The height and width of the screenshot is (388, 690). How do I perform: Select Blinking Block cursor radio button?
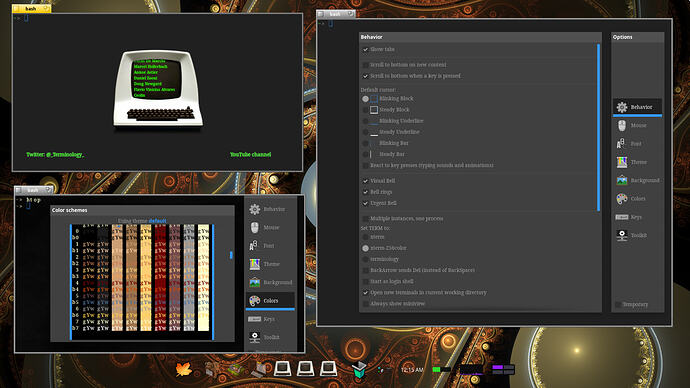click(365, 99)
